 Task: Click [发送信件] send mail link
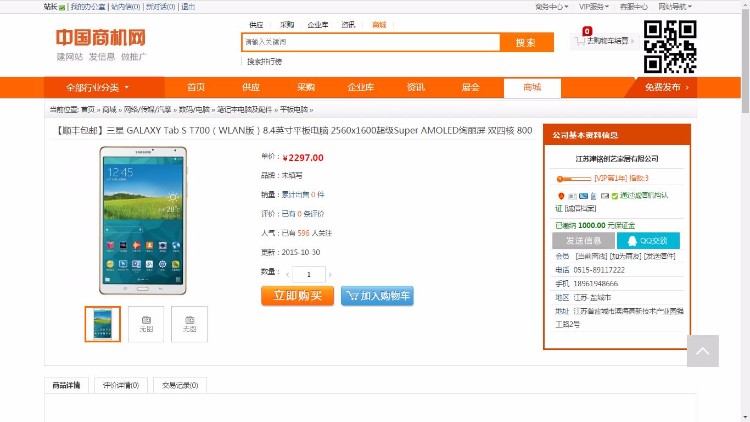coord(660,256)
